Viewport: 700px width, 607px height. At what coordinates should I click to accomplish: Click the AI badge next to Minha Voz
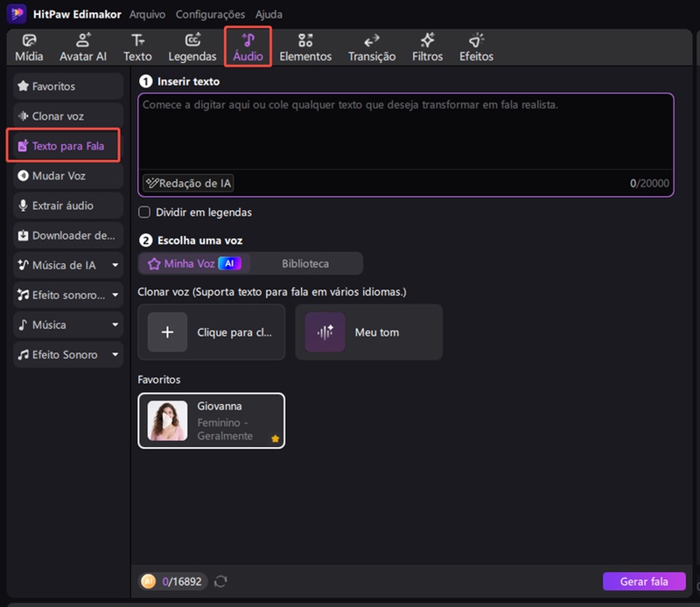(229, 263)
